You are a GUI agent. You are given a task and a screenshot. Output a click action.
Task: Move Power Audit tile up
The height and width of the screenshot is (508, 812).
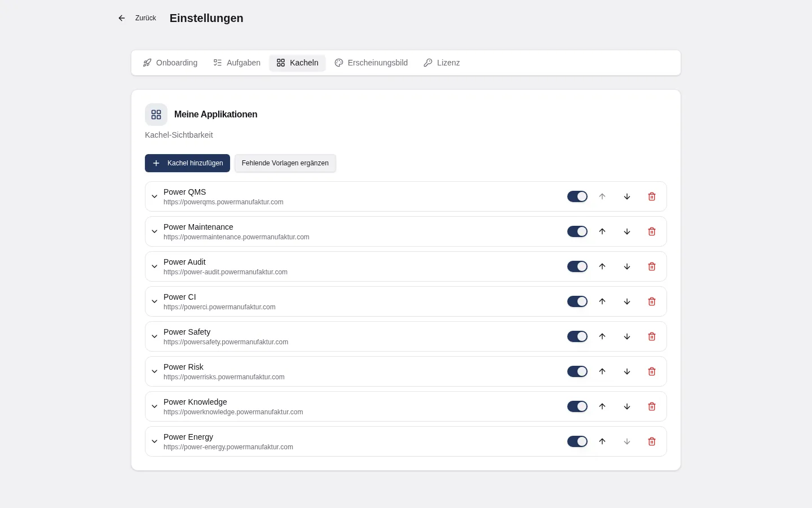[602, 266]
